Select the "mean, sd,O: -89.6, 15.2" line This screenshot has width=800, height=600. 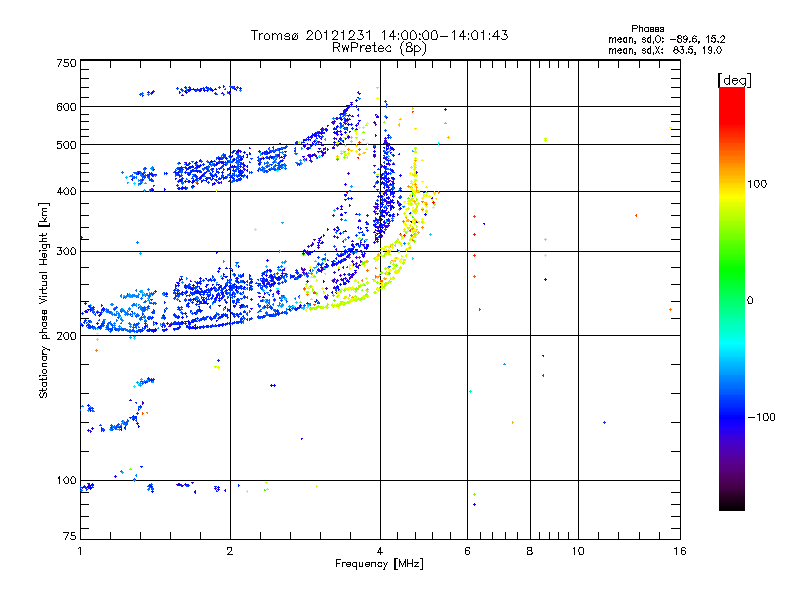[x=666, y=39]
